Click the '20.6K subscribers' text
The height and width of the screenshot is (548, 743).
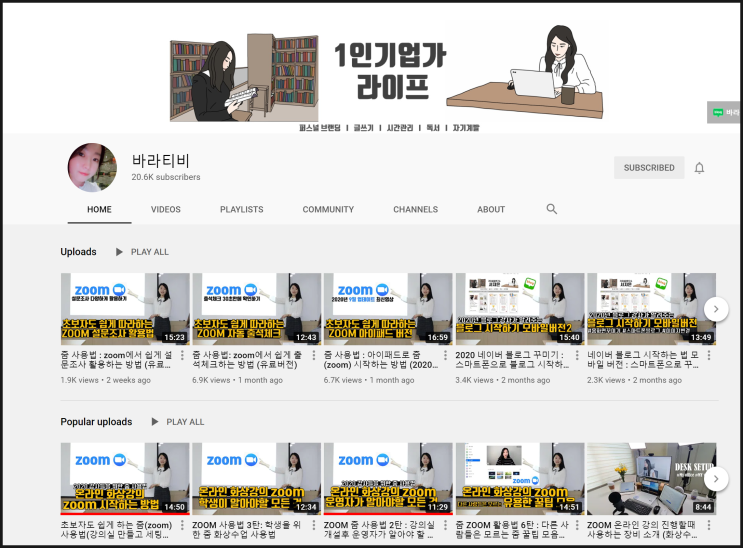pyautogui.click(x=166, y=177)
